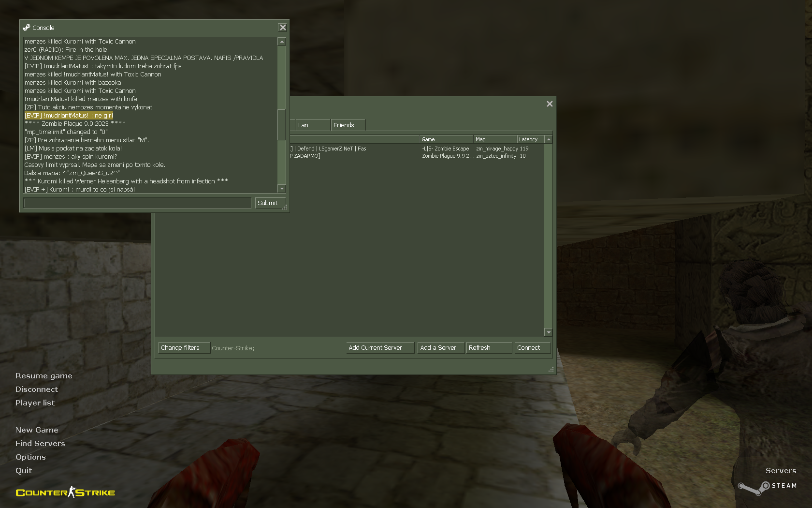Choose Resume game from the main menu
The height and width of the screenshot is (508, 812).
[44, 376]
